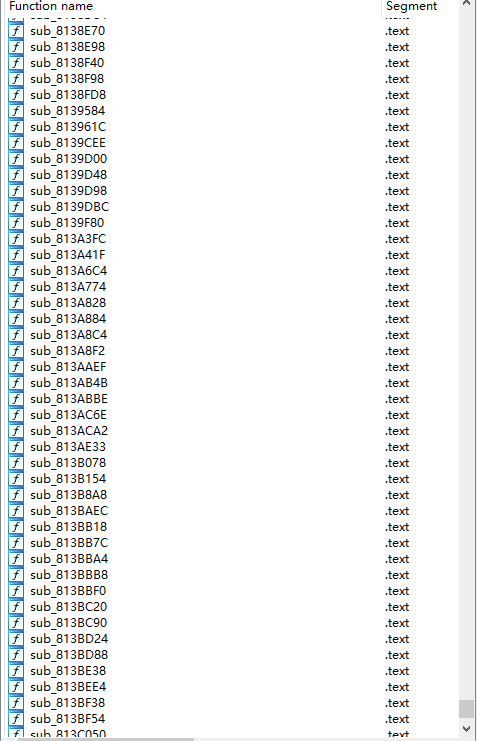
Task: Click the function icon beside sub_813961C
Action: (x=16, y=127)
